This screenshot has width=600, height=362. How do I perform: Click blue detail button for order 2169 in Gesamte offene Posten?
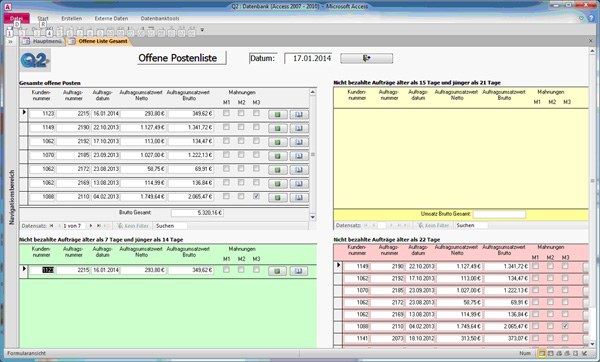tap(299, 183)
